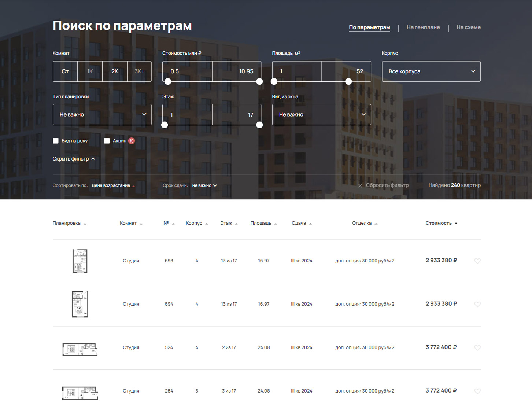
Task: Open floor plan thumbnail of apartment 524
Action: [80, 349]
